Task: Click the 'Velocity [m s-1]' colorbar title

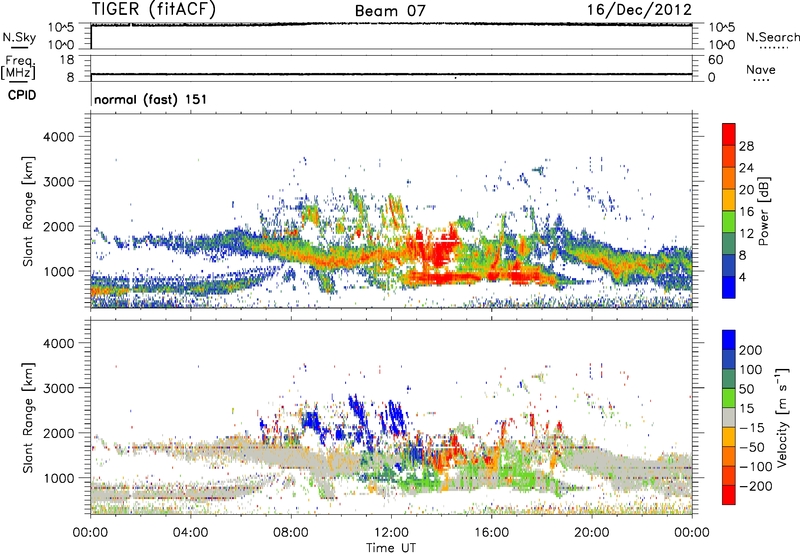Action: coord(782,417)
